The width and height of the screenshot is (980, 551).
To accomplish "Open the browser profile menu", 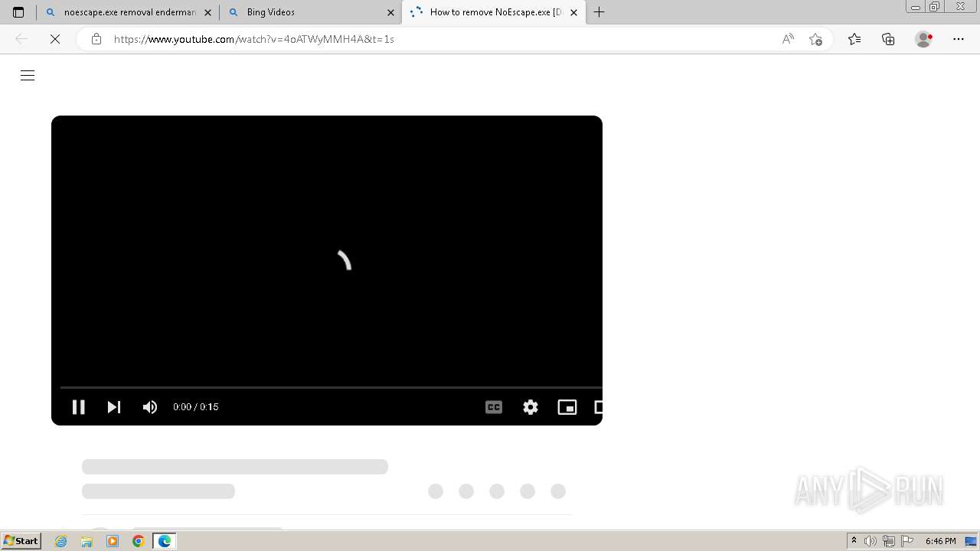I will pyautogui.click(x=923, y=39).
